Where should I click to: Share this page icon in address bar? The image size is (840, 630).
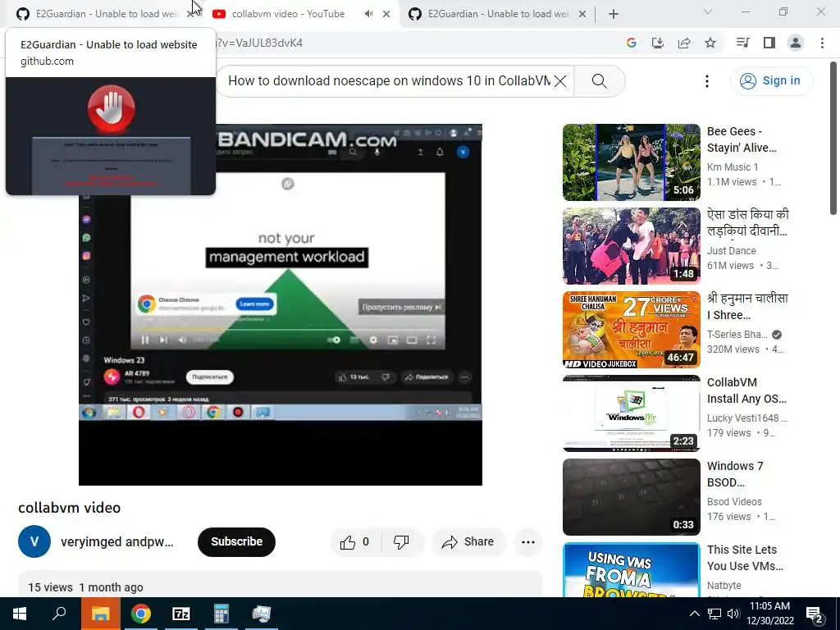pyautogui.click(x=684, y=43)
